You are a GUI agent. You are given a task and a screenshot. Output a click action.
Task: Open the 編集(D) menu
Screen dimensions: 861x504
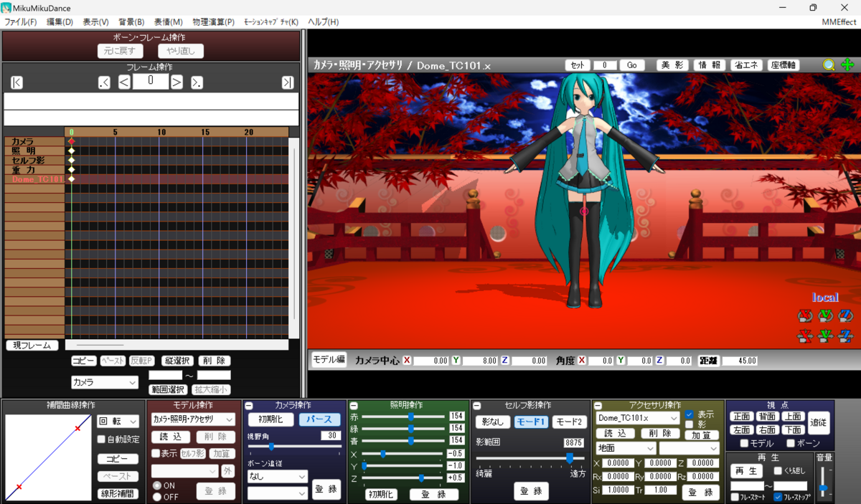pyautogui.click(x=60, y=22)
